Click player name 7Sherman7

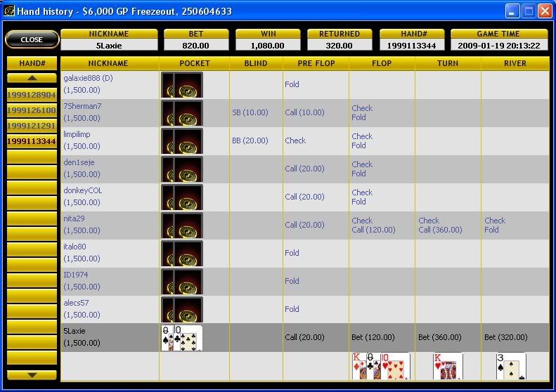[82, 106]
